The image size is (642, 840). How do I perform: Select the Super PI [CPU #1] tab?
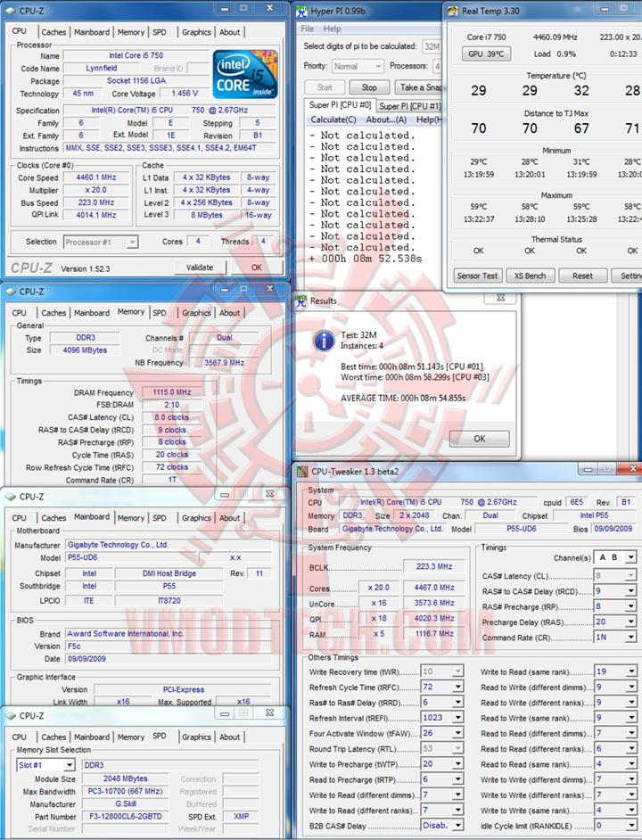[410, 106]
